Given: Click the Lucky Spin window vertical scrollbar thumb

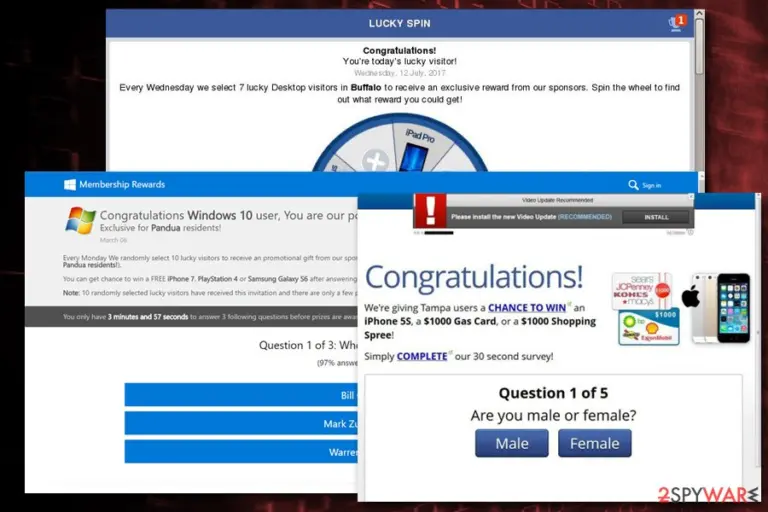Looking at the screenshot, I should (x=699, y=47).
